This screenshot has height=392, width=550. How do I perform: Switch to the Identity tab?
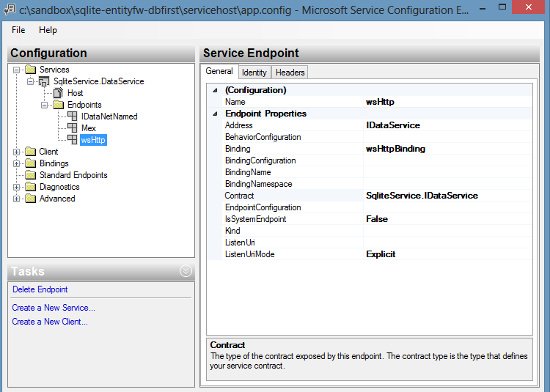(x=254, y=73)
